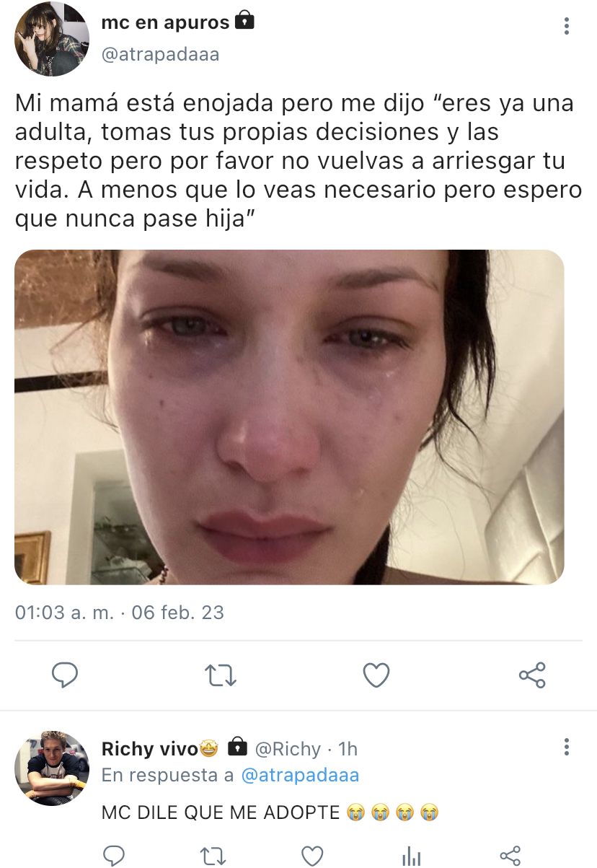Open the Richy vivo display name
597x868 pixels.
150,749
